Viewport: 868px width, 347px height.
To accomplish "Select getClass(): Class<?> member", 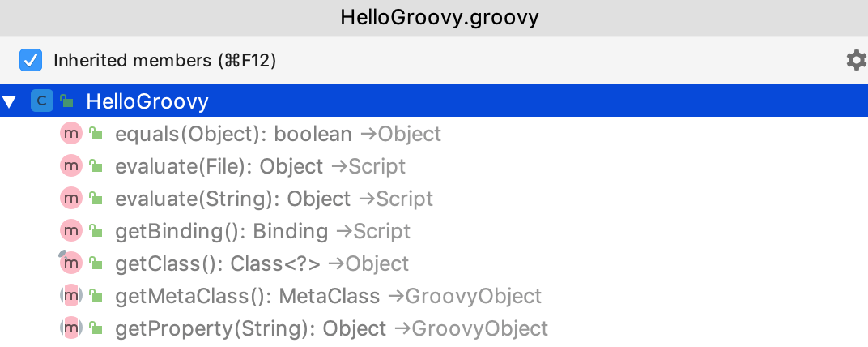I will click(218, 263).
